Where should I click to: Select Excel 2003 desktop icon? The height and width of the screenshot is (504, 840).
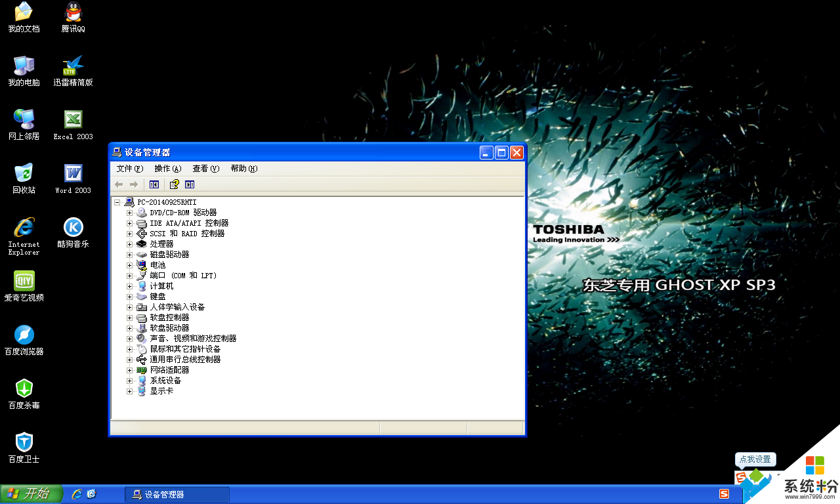73,125
